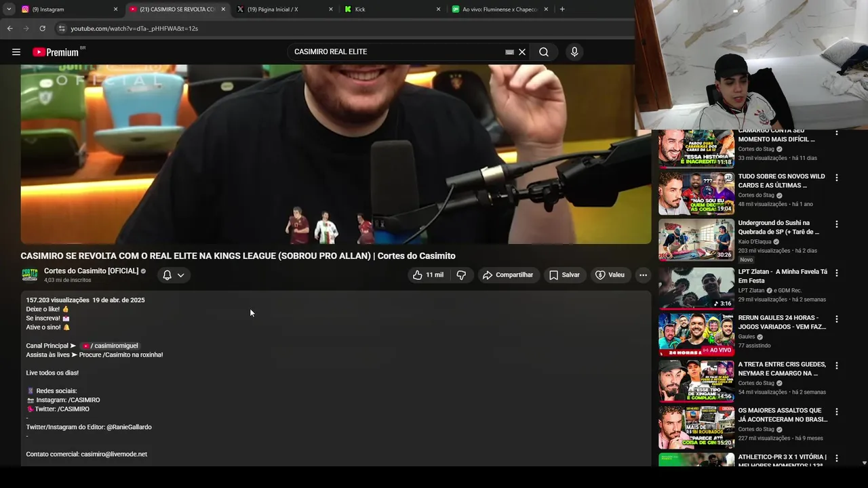This screenshot has height=488, width=868.
Task: Open options menu for LPT Zlatan video
Action: [x=836, y=273]
